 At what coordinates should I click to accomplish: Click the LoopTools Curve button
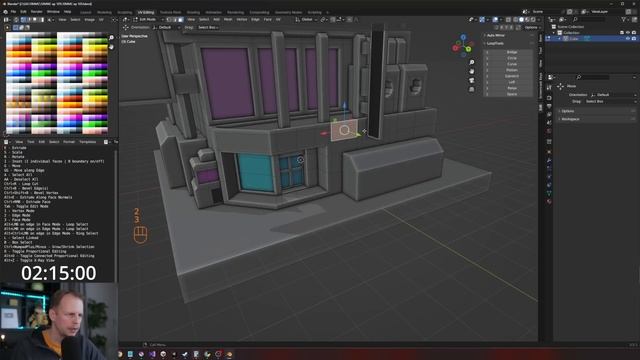tap(512, 64)
